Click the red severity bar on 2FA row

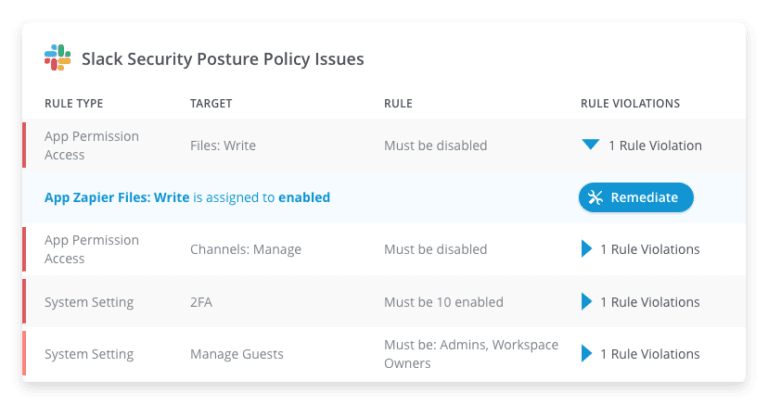point(24,302)
